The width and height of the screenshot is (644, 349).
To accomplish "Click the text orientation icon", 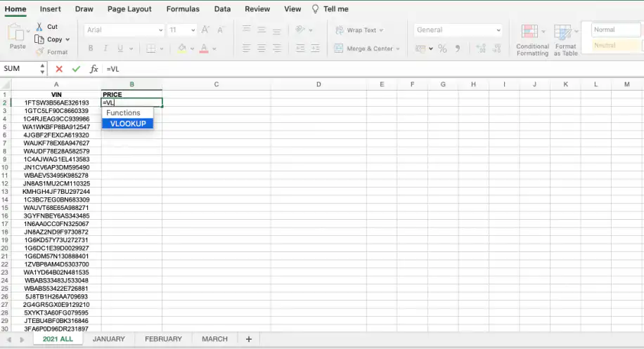I will [300, 29].
